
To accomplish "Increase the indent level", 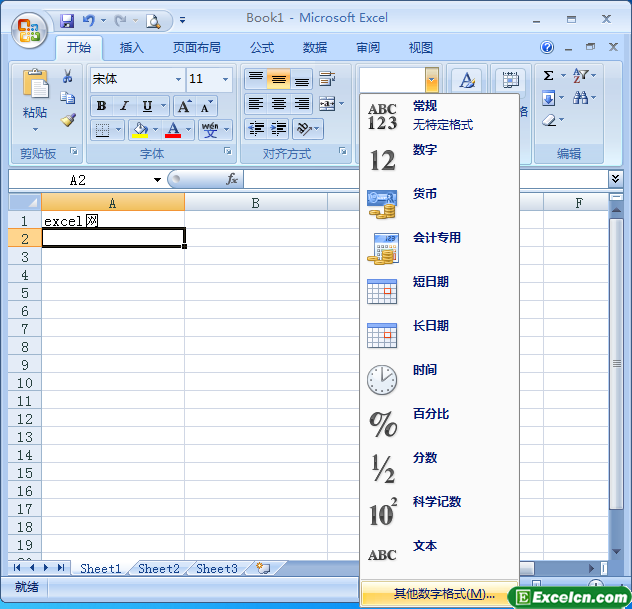I will pyautogui.click(x=279, y=129).
